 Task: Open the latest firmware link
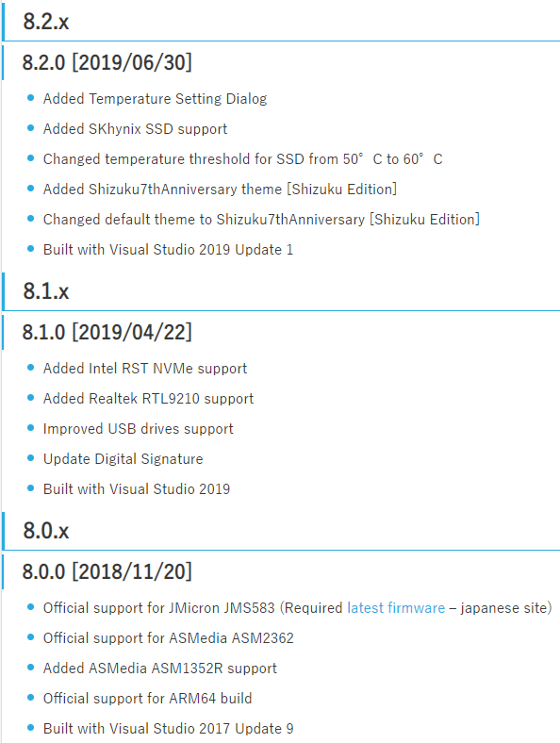[396, 607]
